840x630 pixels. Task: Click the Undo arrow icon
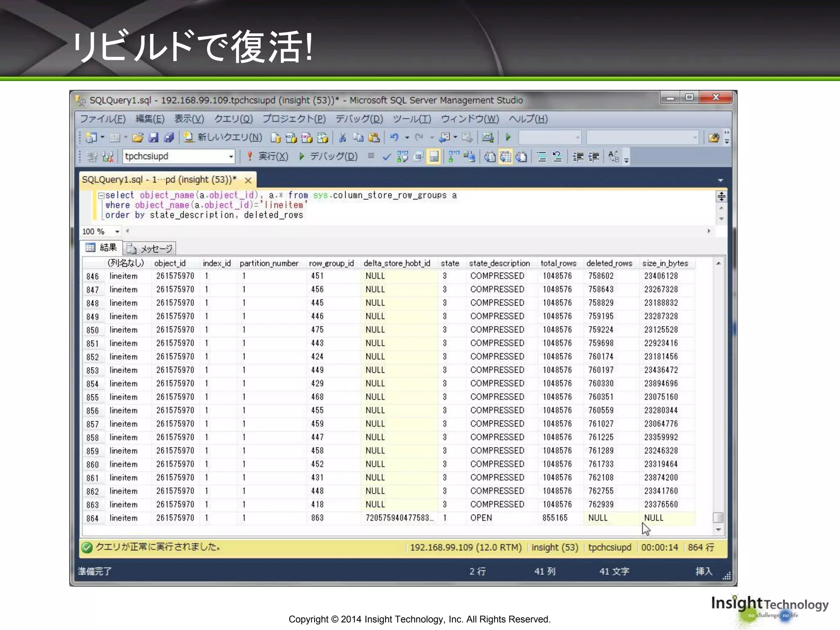(394, 137)
